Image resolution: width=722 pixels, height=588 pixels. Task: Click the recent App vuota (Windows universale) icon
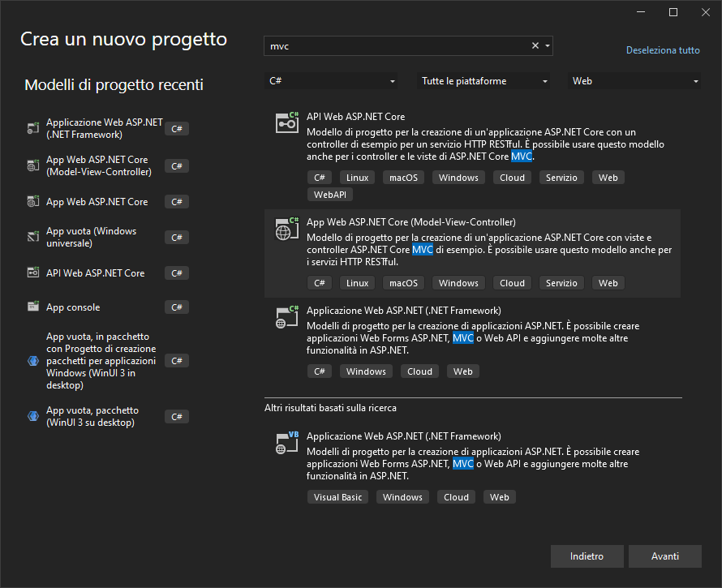tap(33, 237)
